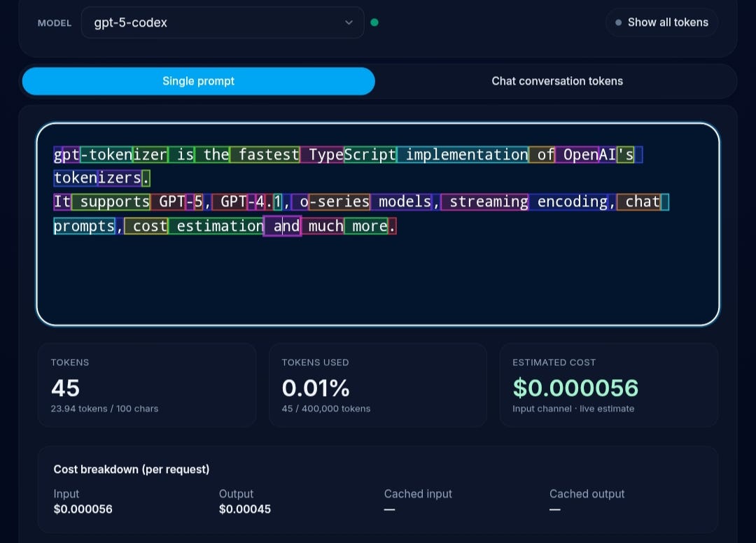Screen dimensions: 756x543
Task: Click the dot inside Show all tokens pill
Action: coord(618,22)
